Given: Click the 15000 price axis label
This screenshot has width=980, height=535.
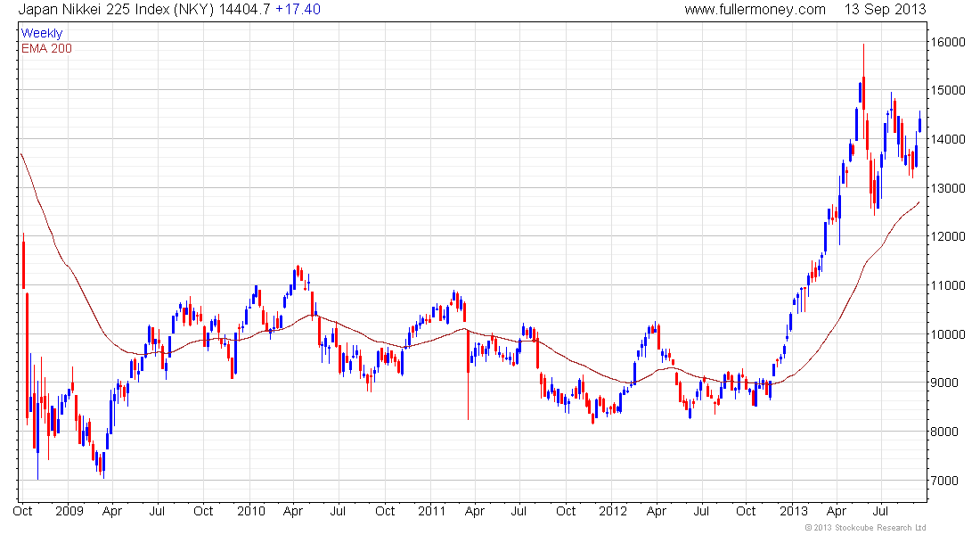Looking at the screenshot, I should pos(948,90).
